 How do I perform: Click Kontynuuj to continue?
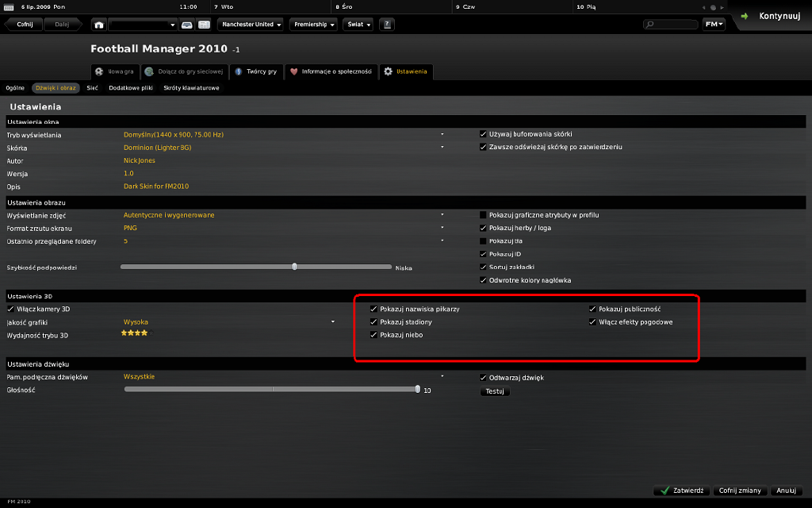click(772, 16)
